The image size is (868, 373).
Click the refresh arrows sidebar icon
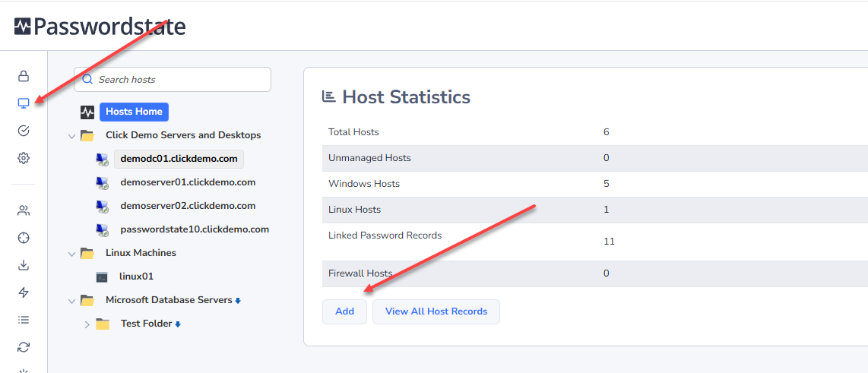coord(24,347)
